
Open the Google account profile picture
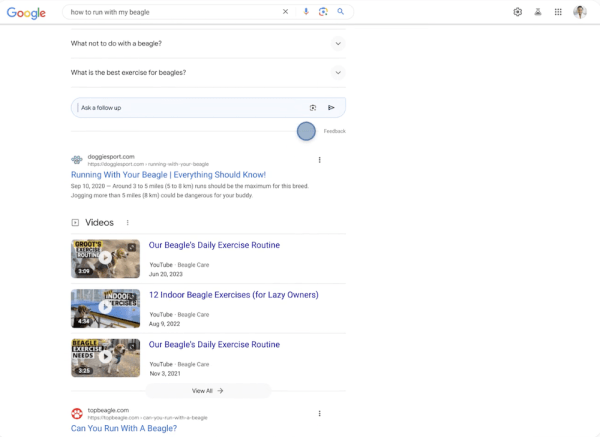pyautogui.click(x=581, y=12)
